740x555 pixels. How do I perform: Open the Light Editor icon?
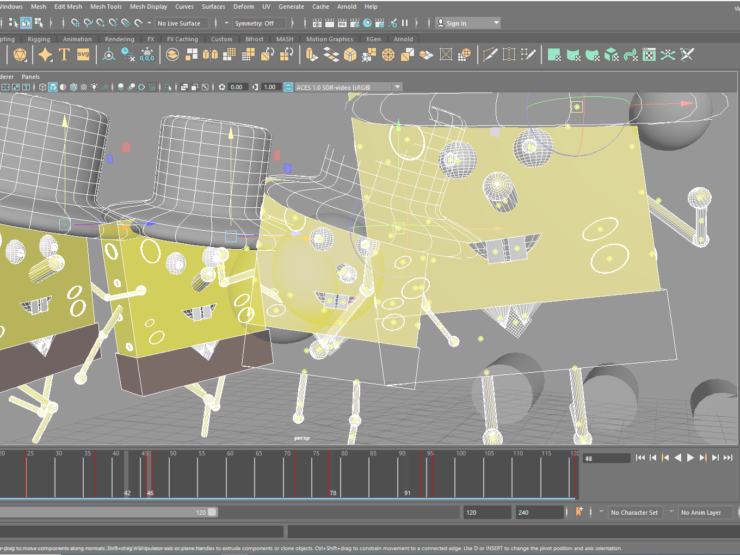tap(392, 23)
